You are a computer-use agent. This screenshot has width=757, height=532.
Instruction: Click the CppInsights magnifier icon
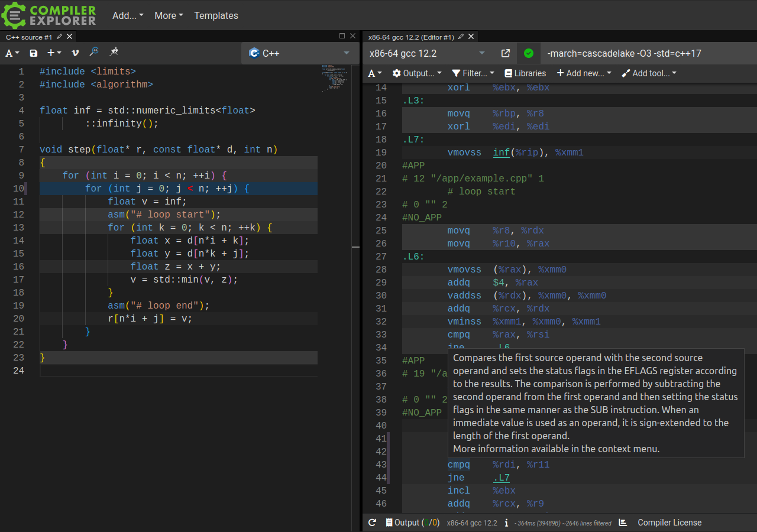click(x=94, y=53)
